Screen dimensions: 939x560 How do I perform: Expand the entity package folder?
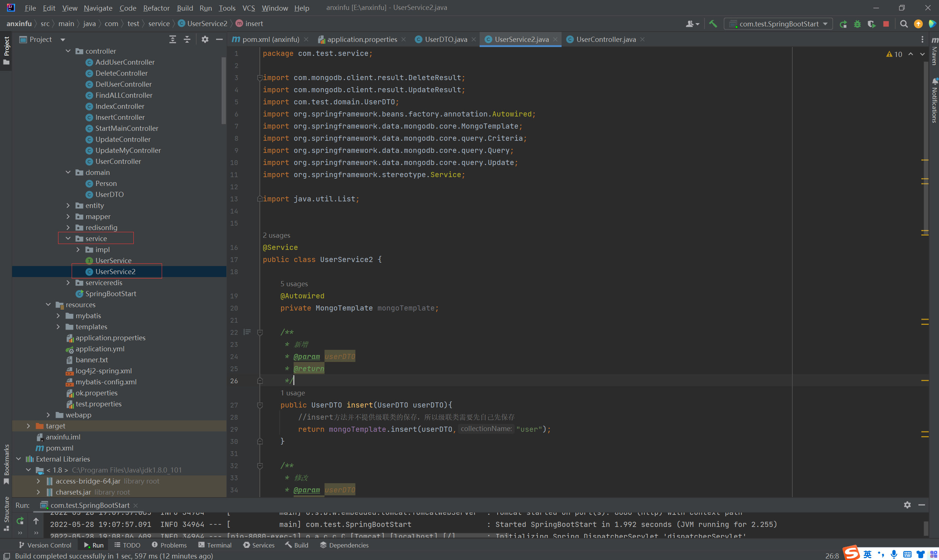pyautogui.click(x=68, y=205)
